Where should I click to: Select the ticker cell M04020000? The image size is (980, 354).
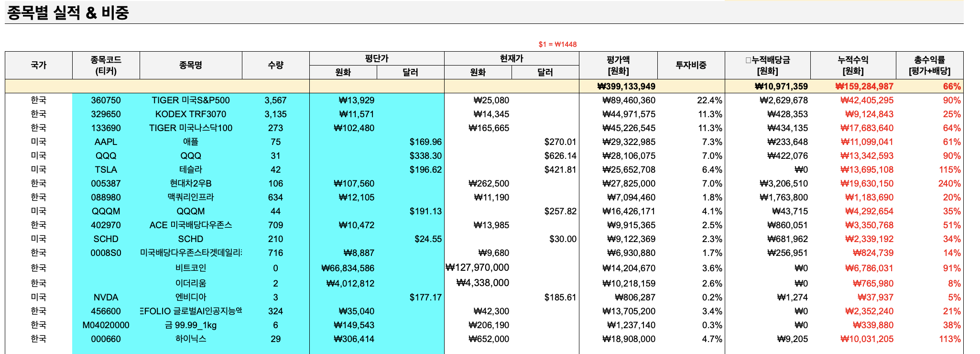pyautogui.click(x=106, y=325)
